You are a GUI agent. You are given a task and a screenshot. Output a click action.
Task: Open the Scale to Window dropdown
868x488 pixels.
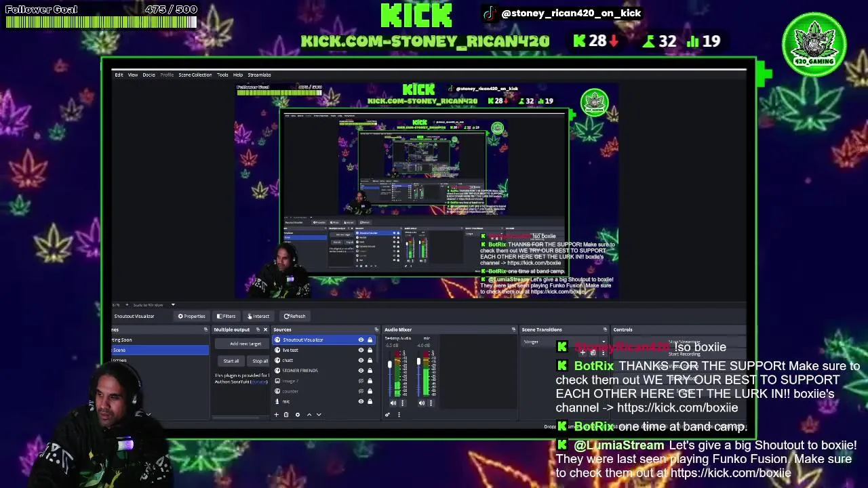(x=153, y=304)
